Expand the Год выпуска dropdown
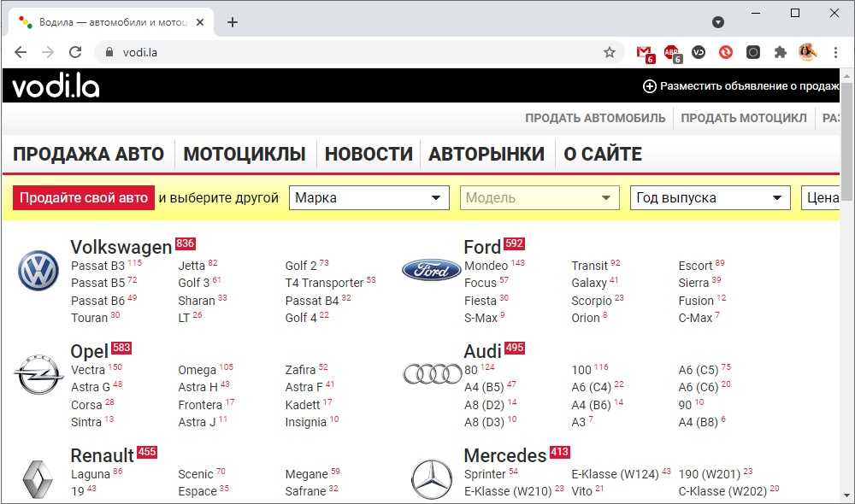This screenshot has width=855, height=504. point(710,198)
